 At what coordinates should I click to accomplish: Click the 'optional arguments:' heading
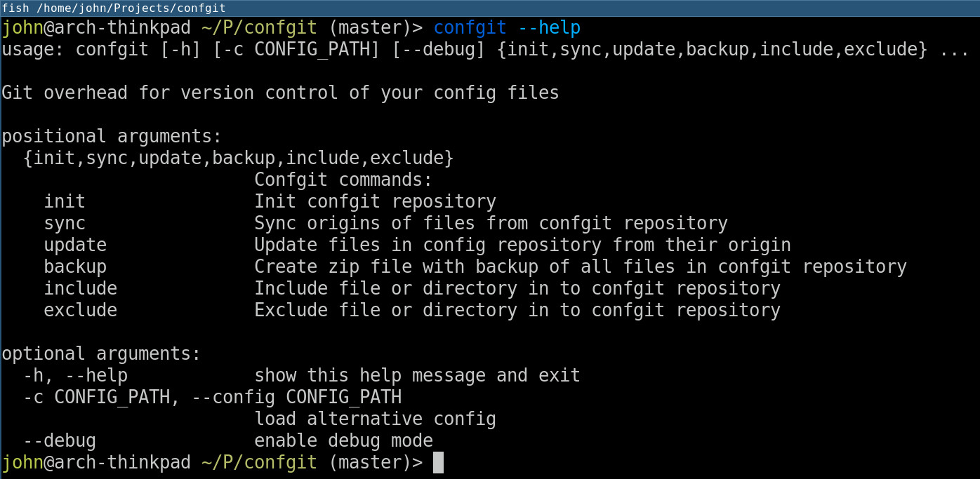tap(102, 354)
